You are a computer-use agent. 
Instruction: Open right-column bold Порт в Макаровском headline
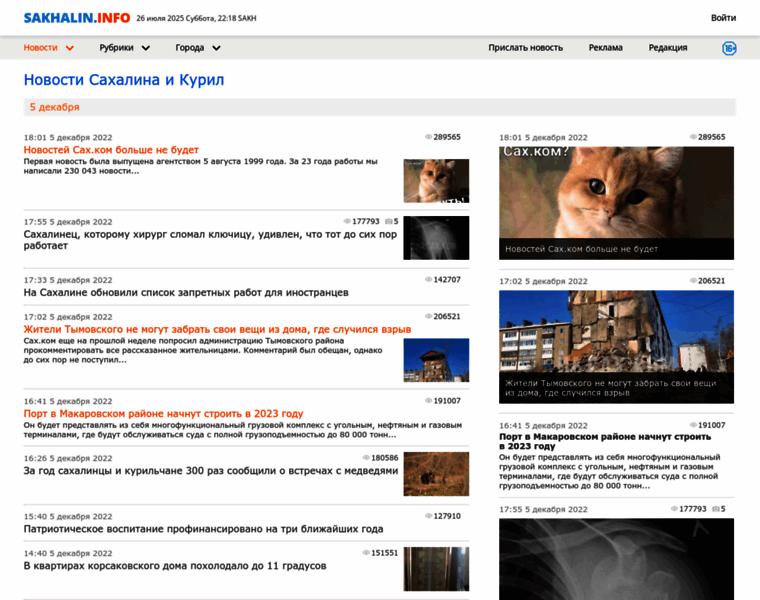605,441
